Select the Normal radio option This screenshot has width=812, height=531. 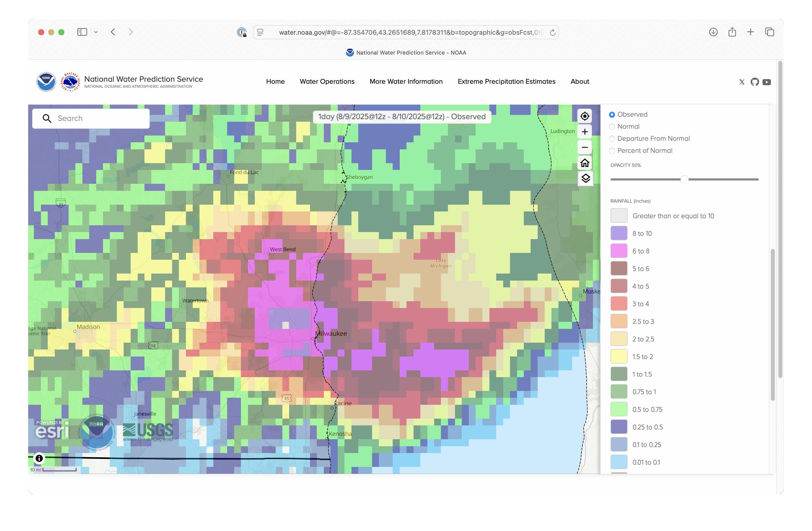point(612,127)
